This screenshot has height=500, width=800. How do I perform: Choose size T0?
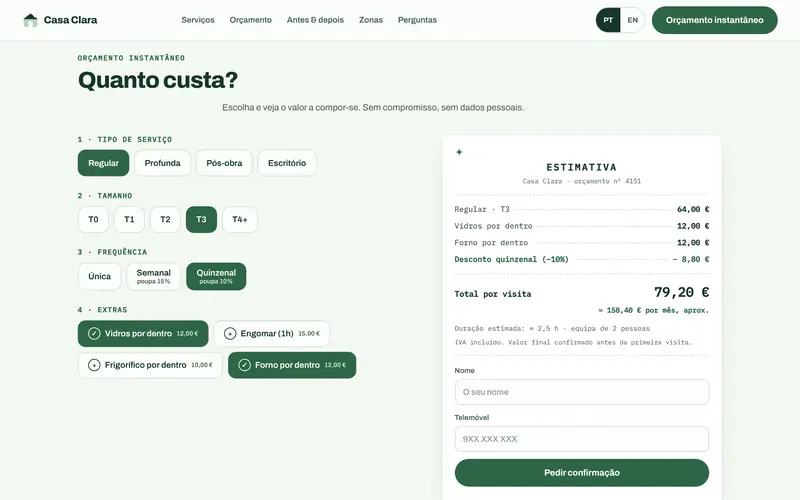point(93,219)
